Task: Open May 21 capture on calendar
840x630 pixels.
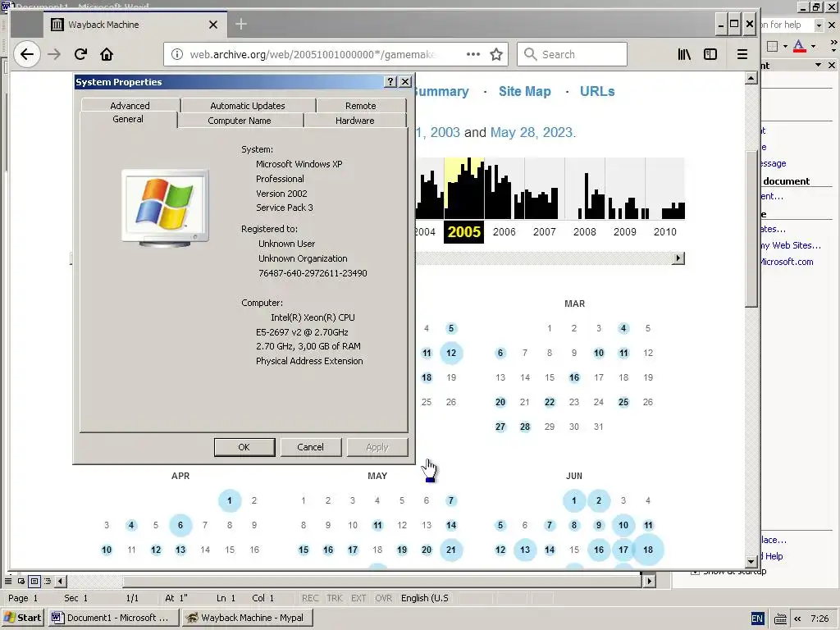Action: tap(451, 550)
